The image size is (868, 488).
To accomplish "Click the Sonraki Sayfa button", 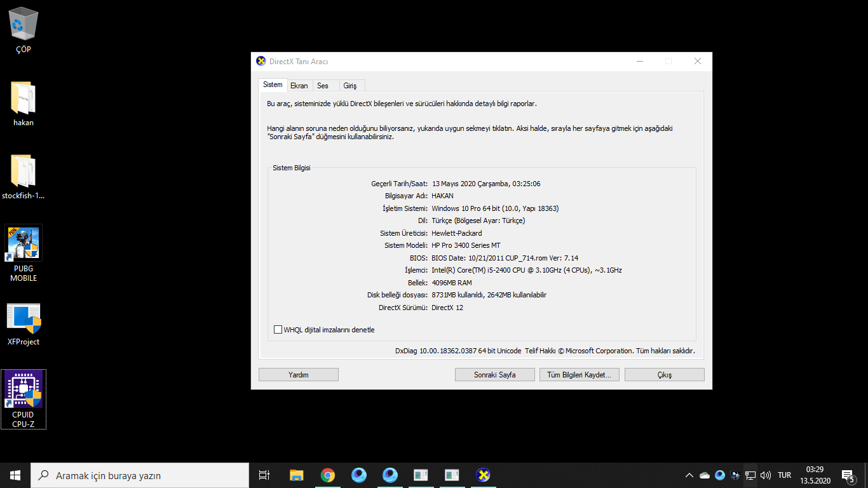I will pyautogui.click(x=495, y=375).
